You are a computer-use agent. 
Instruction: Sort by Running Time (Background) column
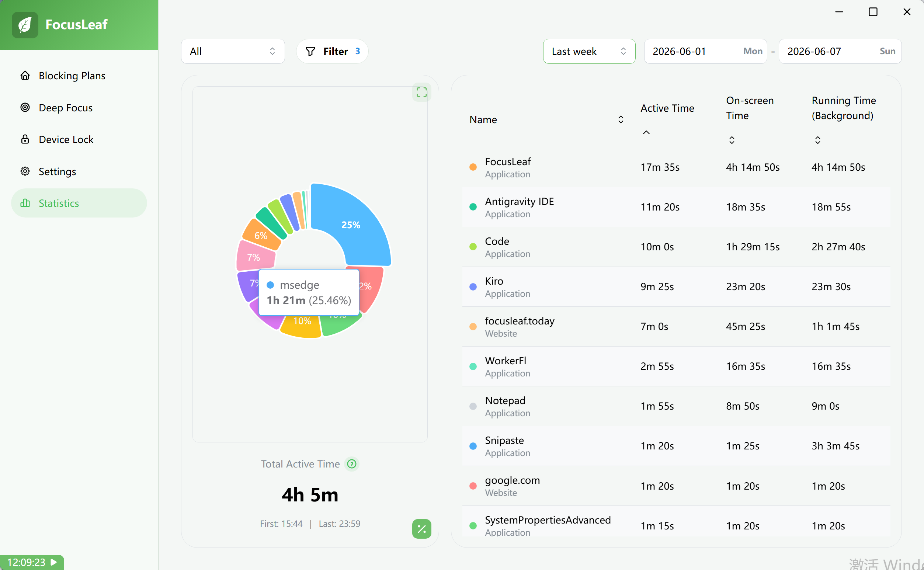[x=817, y=140]
